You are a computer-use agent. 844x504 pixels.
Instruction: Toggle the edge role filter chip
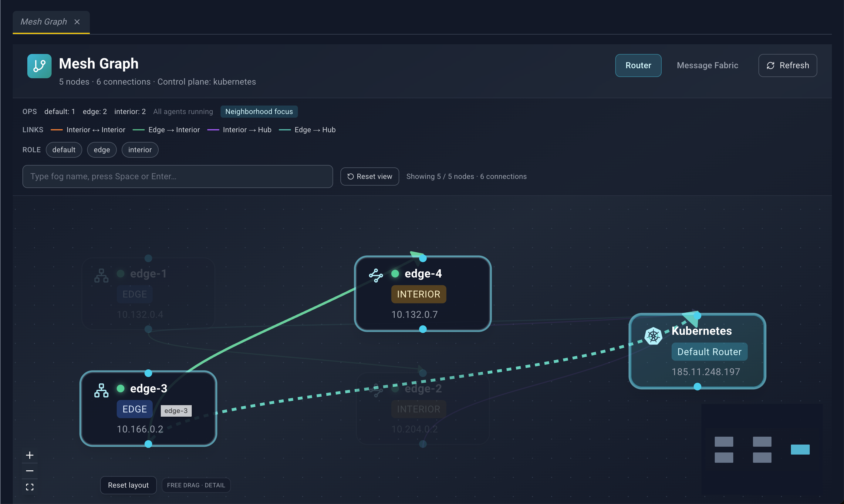102,150
